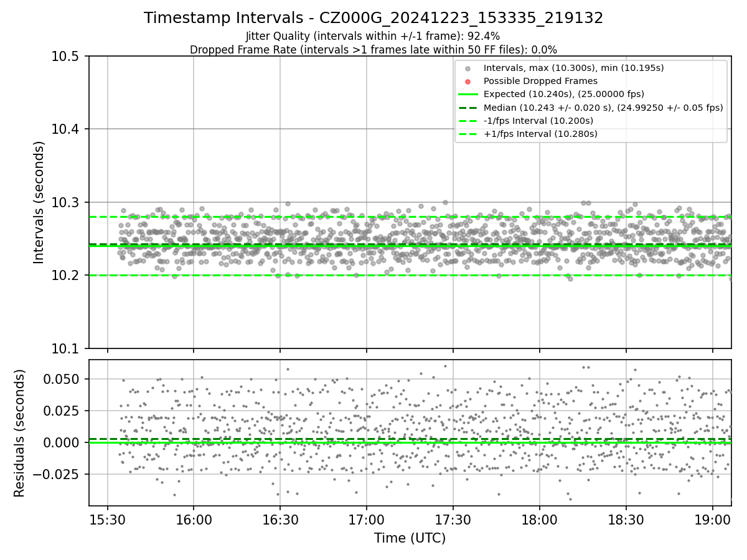The height and width of the screenshot is (560, 747).
Task: Click the solid green line sample for Expected
Action: (x=468, y=94)
